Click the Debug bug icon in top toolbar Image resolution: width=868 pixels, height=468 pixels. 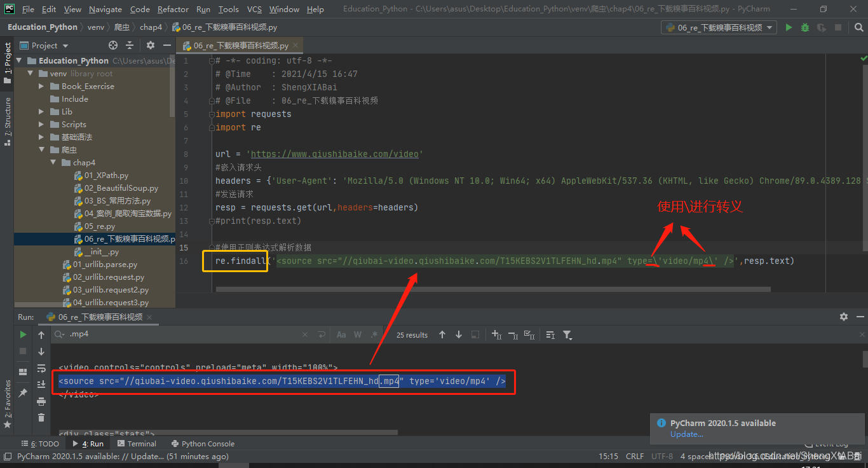[805, 27]
